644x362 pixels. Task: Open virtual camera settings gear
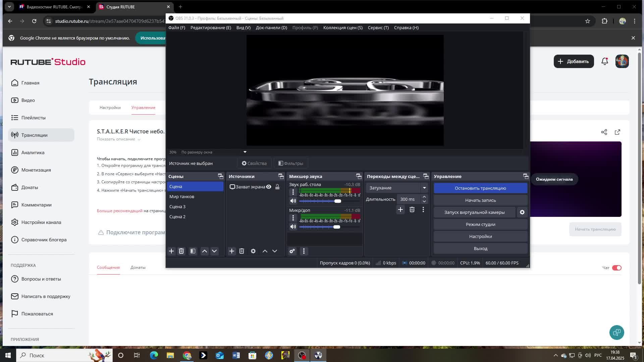pos(522,212)
